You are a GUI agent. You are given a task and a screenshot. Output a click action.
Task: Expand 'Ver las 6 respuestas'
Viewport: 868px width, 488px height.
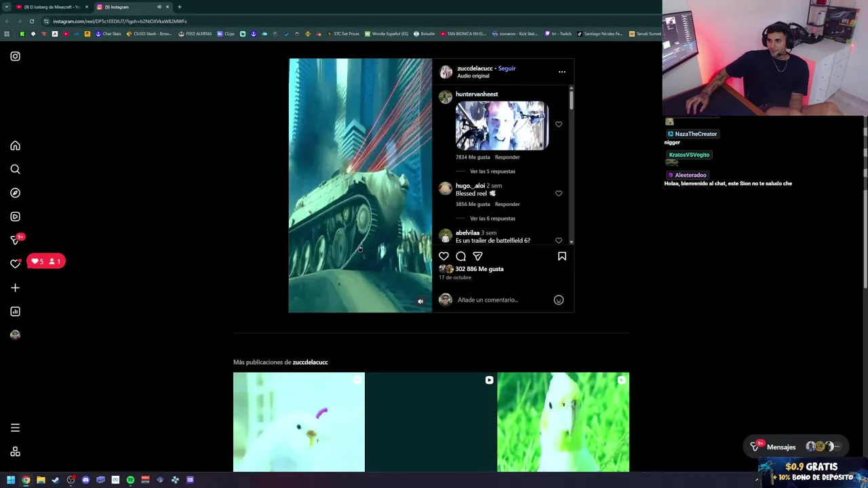pyautogui.click(x=492, y=218)
